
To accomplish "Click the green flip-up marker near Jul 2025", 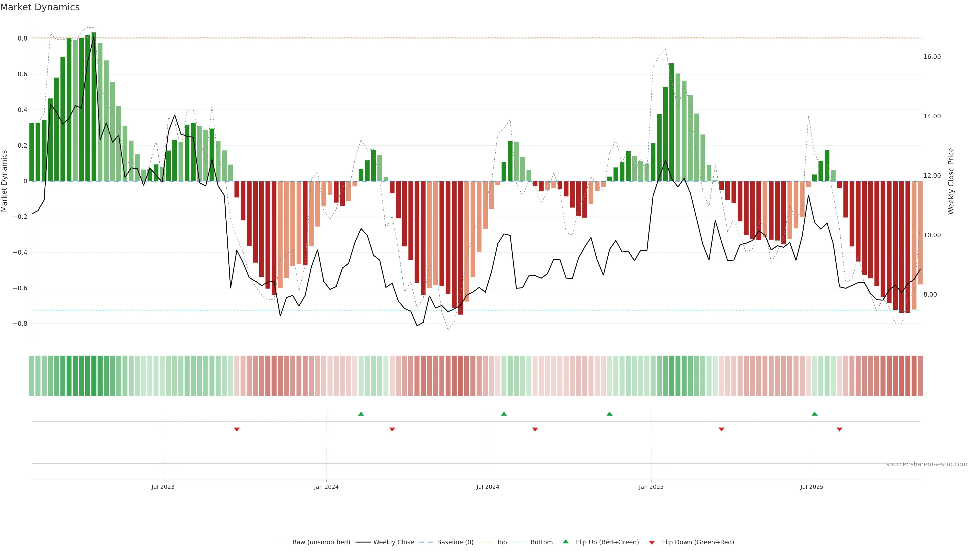I will click(x=815, y=414).
